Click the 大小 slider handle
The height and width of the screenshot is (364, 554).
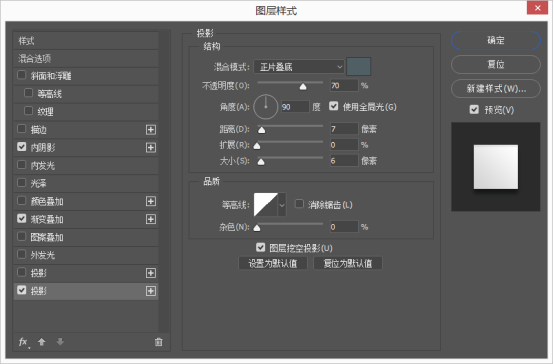(x=261, y=162)
